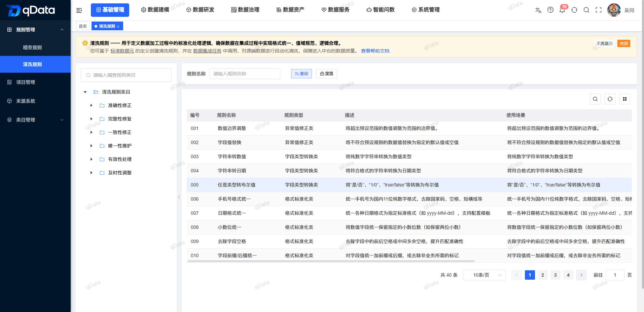Open notifications bell with 39 badge
The height and width of the screenshot is (312, 644).
(x=563, y=10)
